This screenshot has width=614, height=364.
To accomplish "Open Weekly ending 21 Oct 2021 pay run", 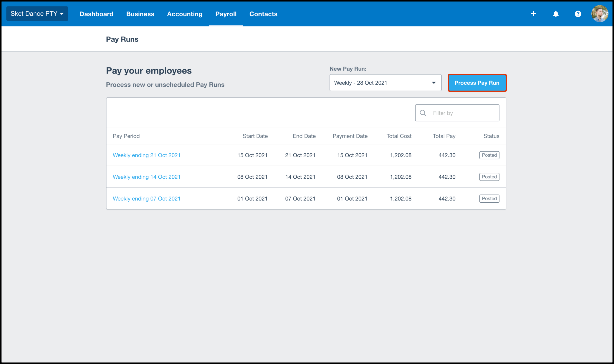I will click(146, 155).
